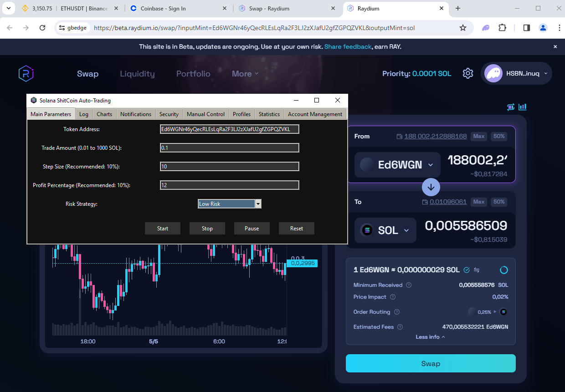Click the arrow to reverse swap direction

pyautogui.click(x=431, y=187)
